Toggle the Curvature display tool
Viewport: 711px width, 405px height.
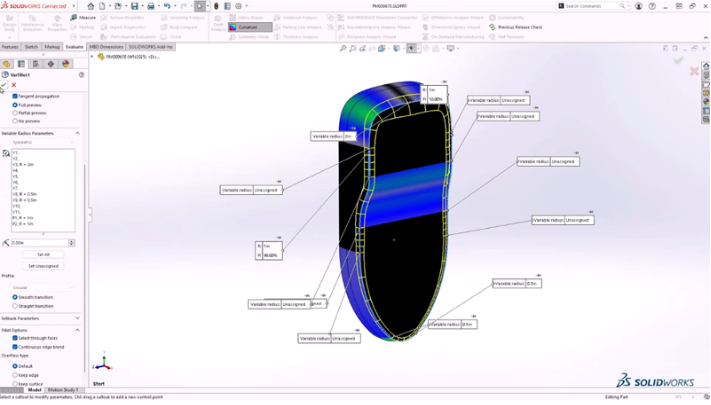point(249,27)
